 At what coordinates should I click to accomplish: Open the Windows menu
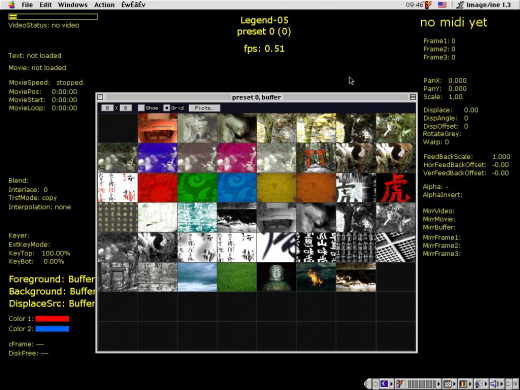(73, 5)
